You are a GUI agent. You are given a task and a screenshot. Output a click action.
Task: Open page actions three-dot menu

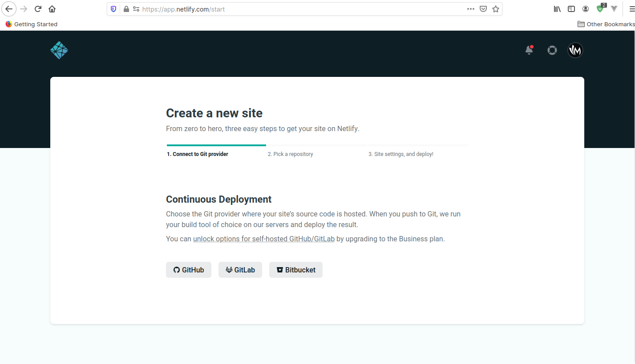tap(471, 9)
